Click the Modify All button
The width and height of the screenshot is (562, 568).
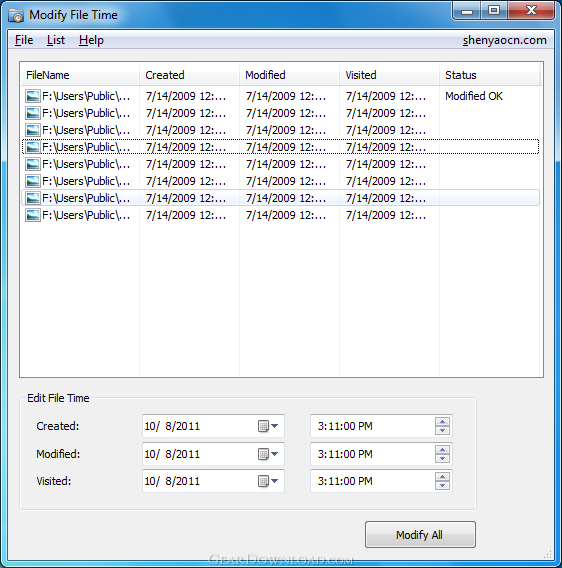tap(420, 535)
